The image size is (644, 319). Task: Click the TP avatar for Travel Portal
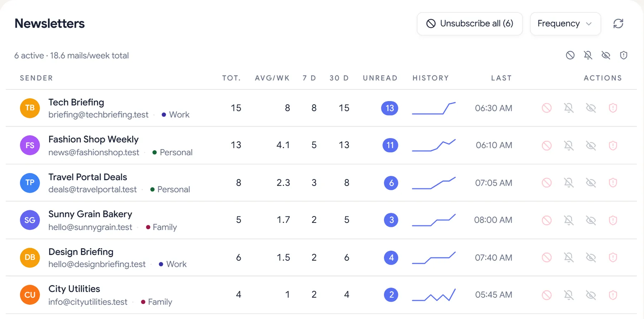30,183
